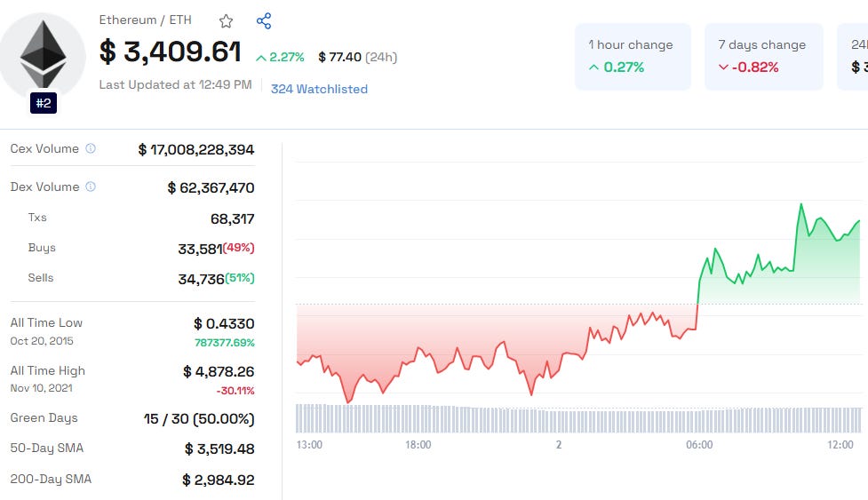This screenshot has height=500, width=868.
Task: Click the Buys (49%) percentage
Action: (239, 248)
